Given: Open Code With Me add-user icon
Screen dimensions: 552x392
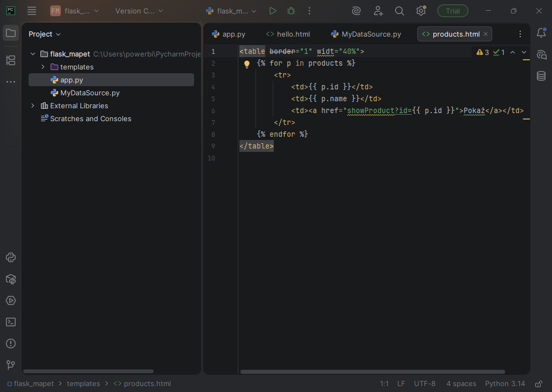Looking at the screenshot, I should point(378,11).
